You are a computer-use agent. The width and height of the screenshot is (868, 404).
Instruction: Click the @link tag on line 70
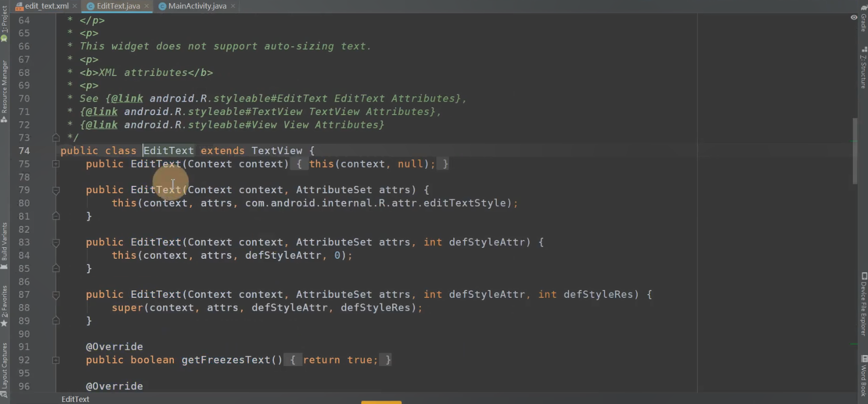point(127,98)
